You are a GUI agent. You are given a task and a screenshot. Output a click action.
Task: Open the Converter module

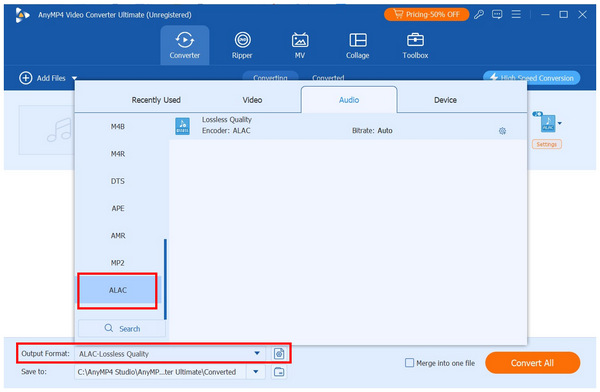[x=184, y=45]
